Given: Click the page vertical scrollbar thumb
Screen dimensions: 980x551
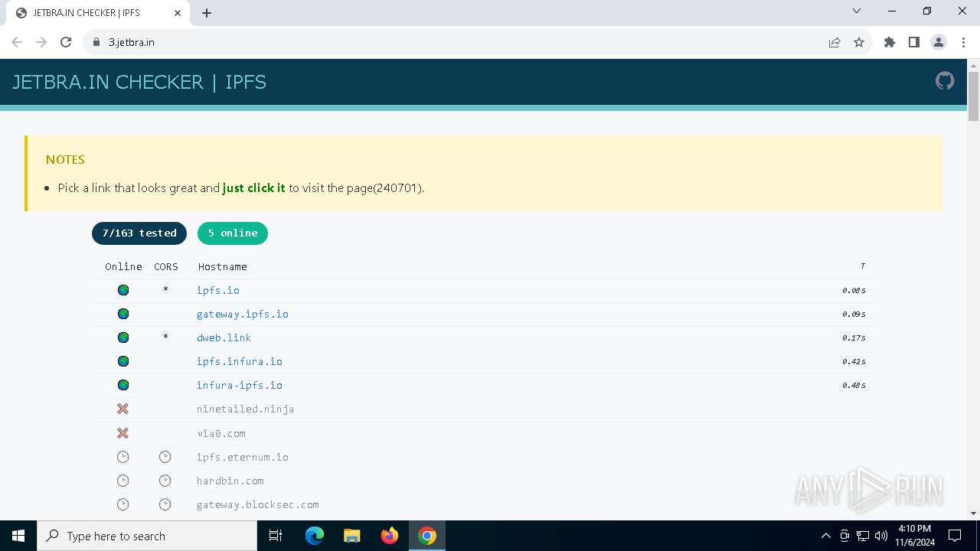Looking at the screenshot, I should [x=973, y=96].
